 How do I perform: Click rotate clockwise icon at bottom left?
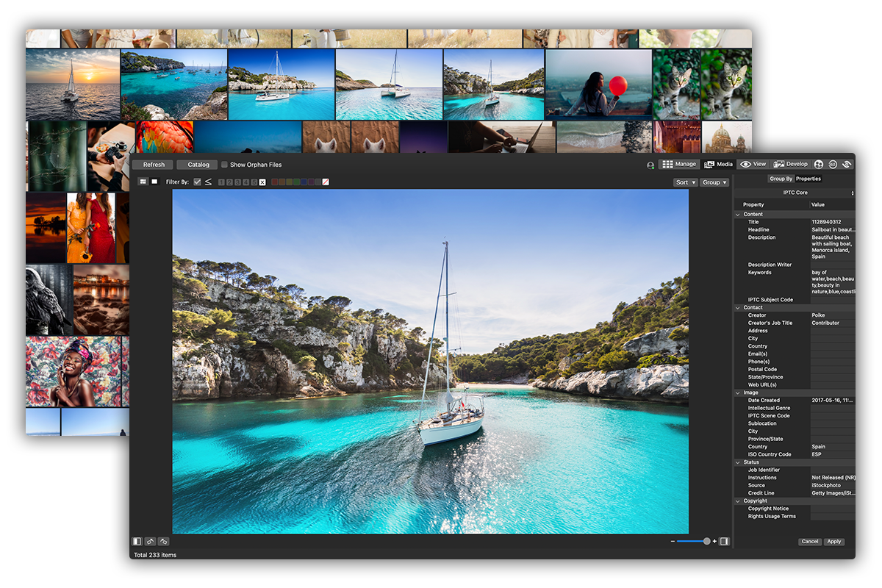click(164, 542)
